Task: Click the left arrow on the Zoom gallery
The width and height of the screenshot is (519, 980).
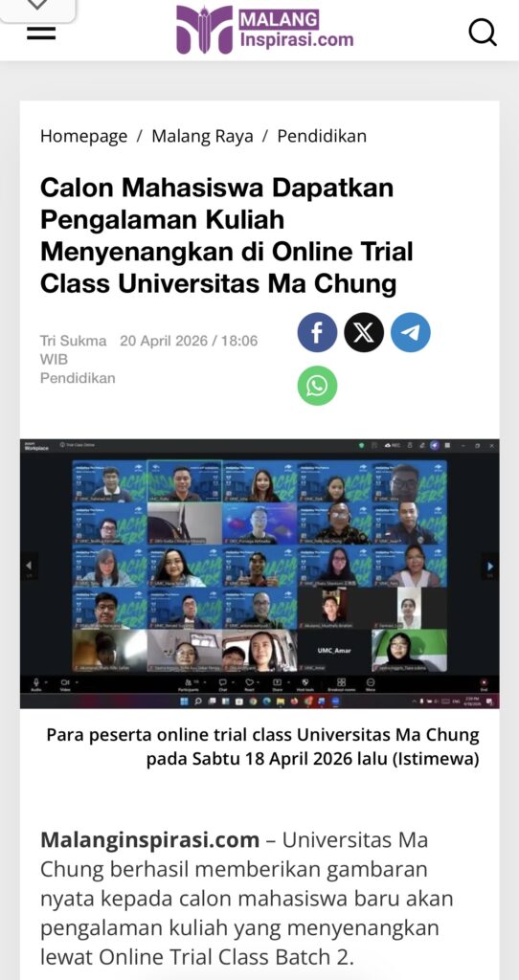Action: coord(28,567)
